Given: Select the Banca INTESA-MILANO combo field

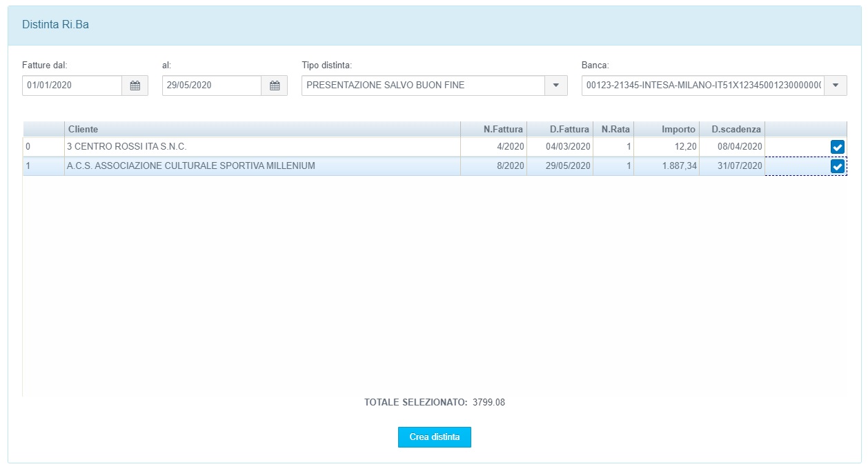Looking at the screenshot, I should coord(702,86).
